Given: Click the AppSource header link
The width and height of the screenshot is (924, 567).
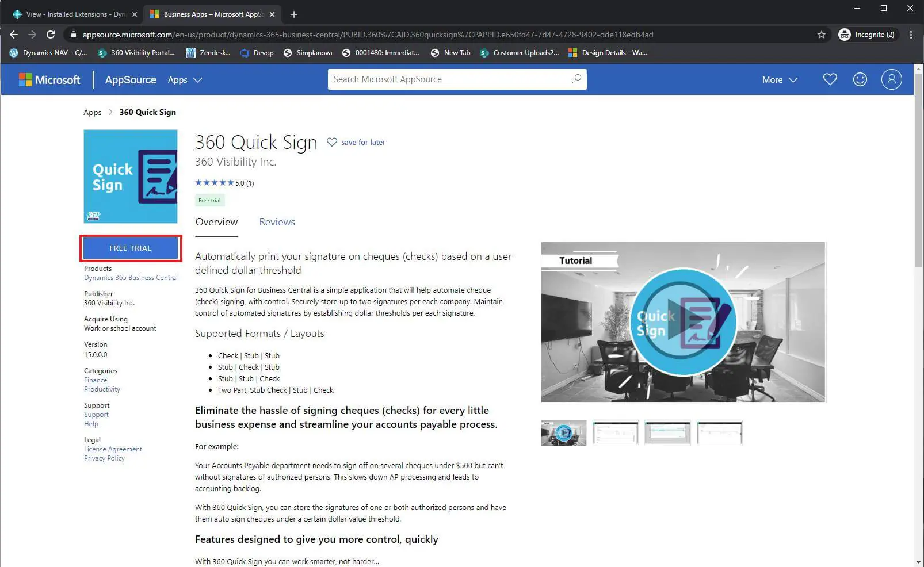Looking at the screenshot, I should 131,80.
